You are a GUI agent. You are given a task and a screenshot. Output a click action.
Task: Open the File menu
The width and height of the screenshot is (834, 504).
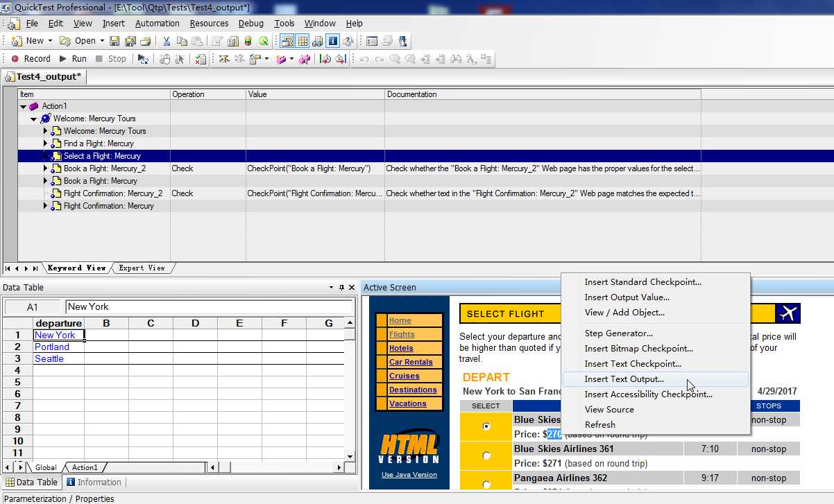tap(32, 23)
